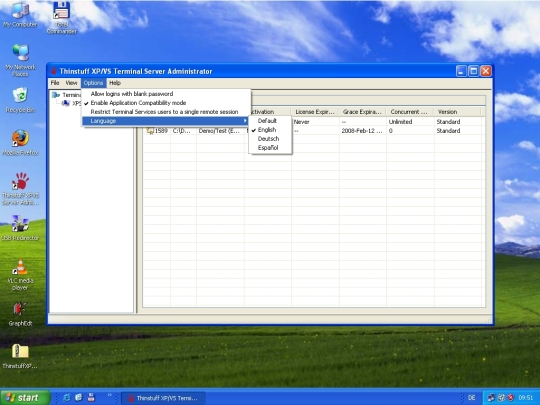The height and width of the screenshot is (405, 540).
Task: Click red tray icon beside the clock
Action: (x=511, y=398)
